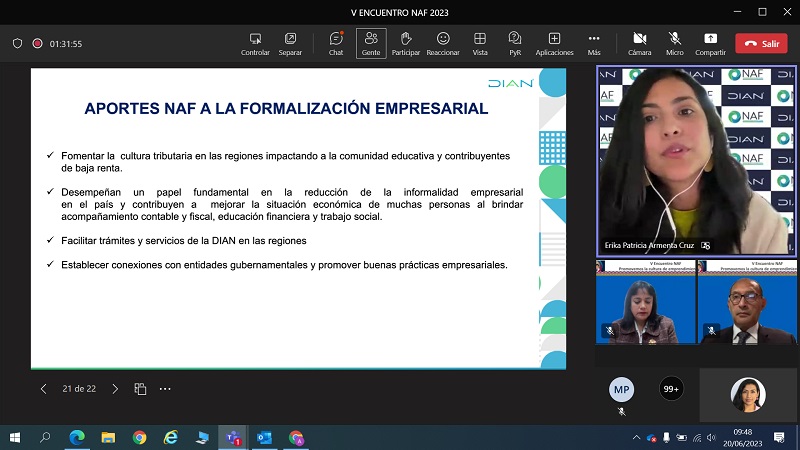Click the 21 de 22 slide counter
The width and height of the screenshot is (800, 450).
tap(79, 389)
